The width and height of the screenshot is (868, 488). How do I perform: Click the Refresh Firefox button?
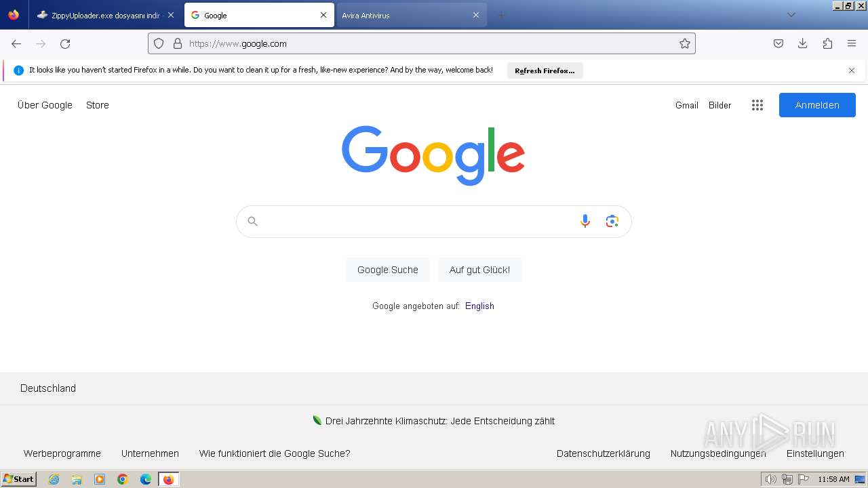point(545,70)
